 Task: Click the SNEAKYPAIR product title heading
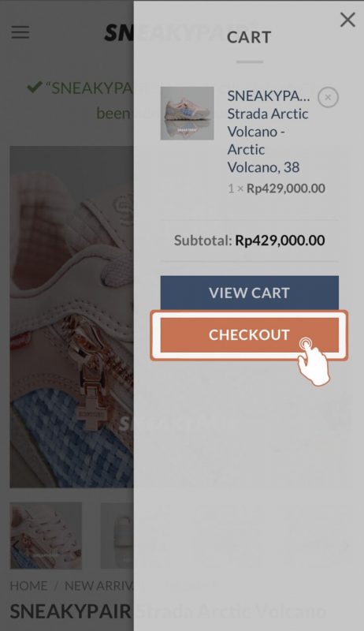coord(72,612)
